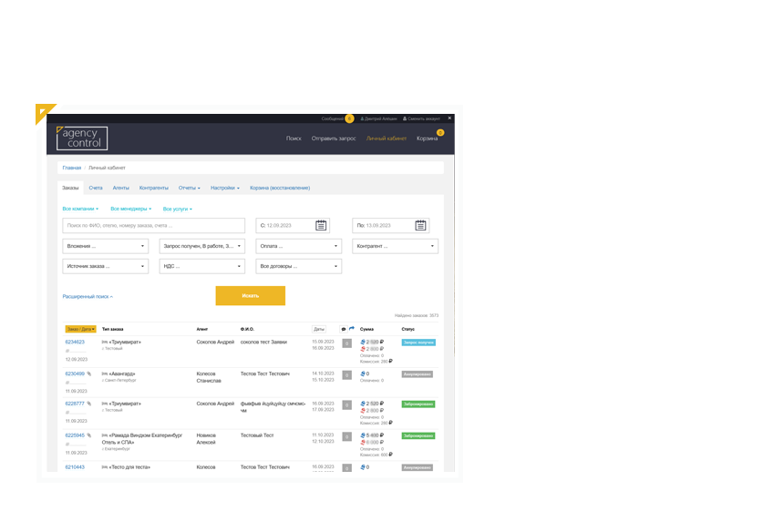The width and height of the screenshot is (784, 532).
Task: Open the Отчеты tab menu
Action: [189, 188]
